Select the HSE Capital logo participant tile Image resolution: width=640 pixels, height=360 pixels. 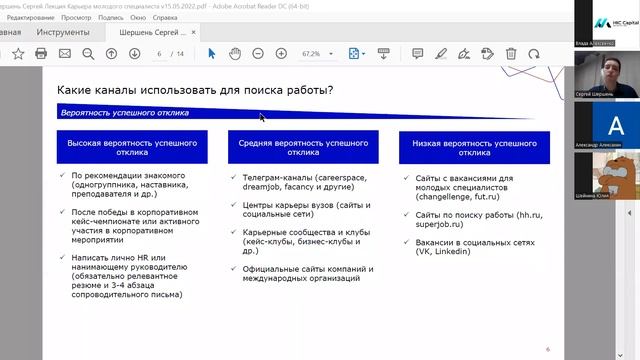coord(607,23)
